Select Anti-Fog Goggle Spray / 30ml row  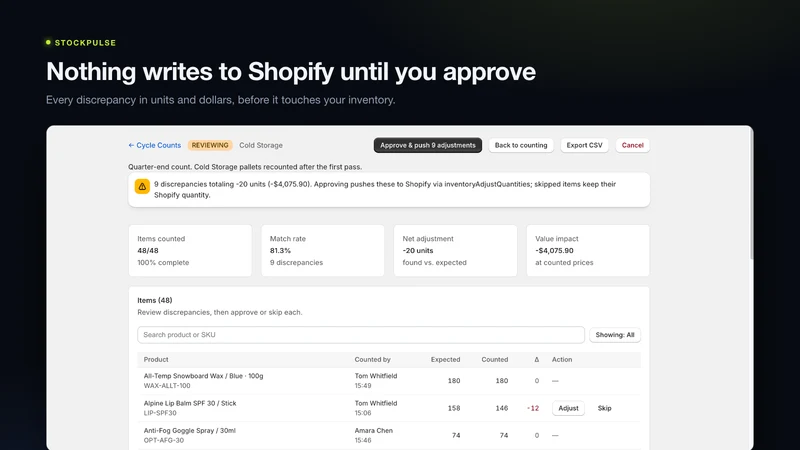pyautogui.click(x=389, y=435)
